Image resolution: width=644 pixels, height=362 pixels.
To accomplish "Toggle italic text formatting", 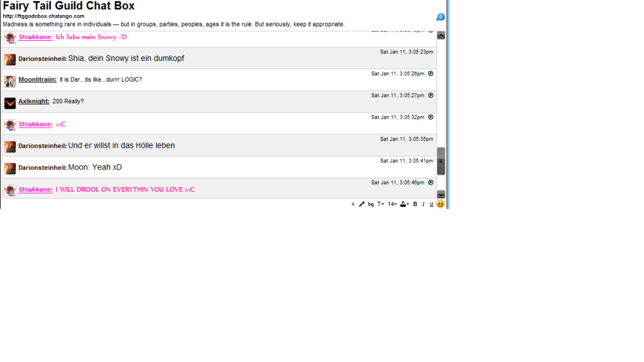I will tap(423, 204).
